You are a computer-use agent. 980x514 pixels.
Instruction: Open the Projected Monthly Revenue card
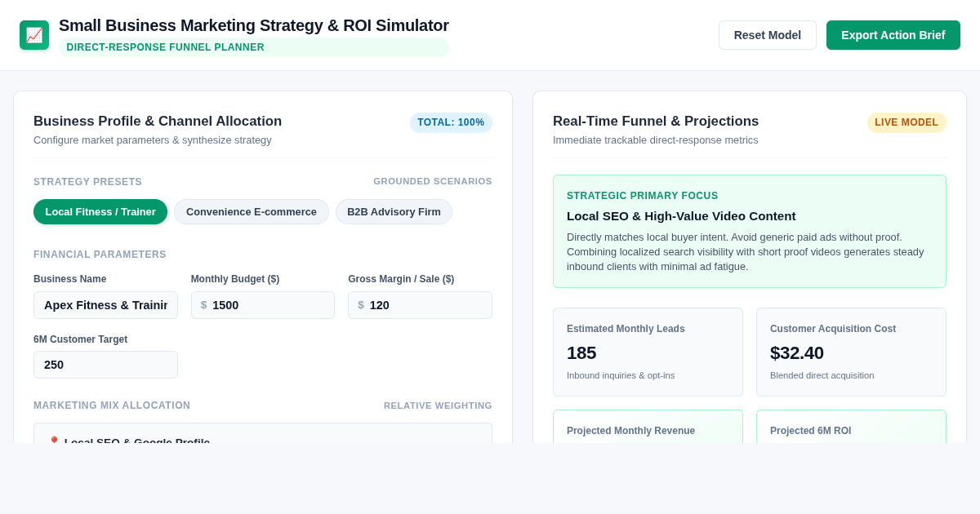click(648, 427)
